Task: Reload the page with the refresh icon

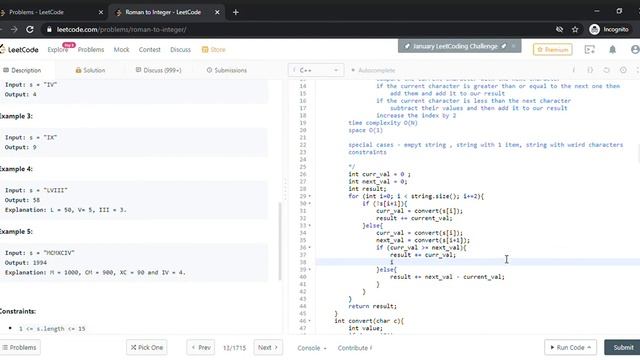Action: click(30, 29)
